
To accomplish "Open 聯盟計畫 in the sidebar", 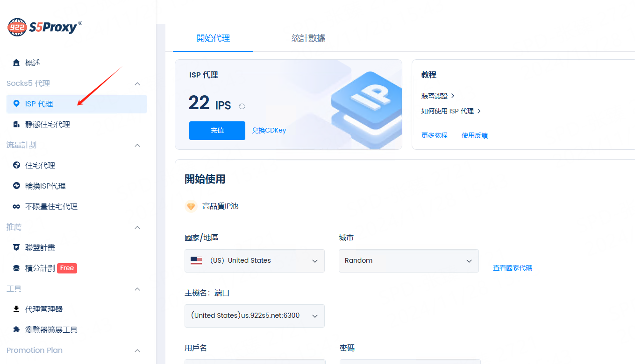I will pos(77,248).
